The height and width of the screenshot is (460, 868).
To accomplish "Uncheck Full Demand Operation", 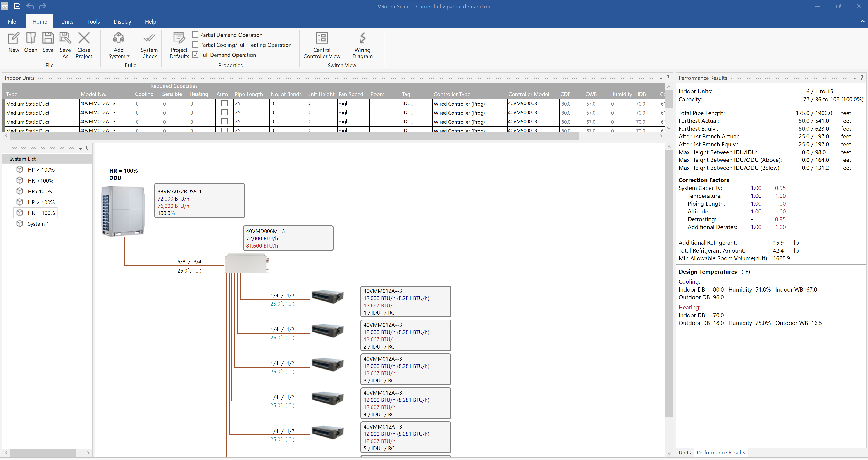I will point(196,55).
